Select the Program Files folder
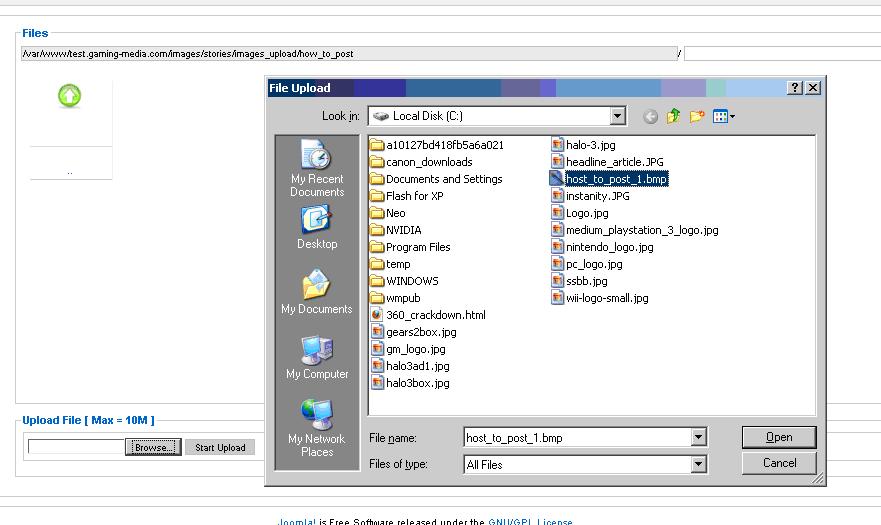This screenshot has height=525, width=881. pos(410,247)
